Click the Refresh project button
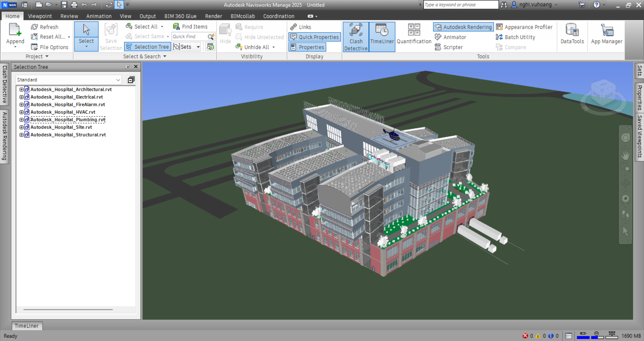Screen dimensions: 644x341 45,27
